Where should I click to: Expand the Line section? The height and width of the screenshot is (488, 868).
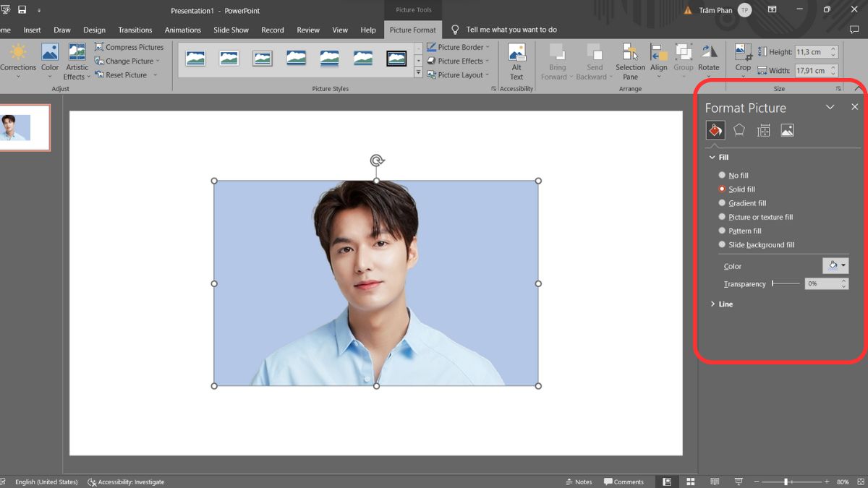coord(725,304)
